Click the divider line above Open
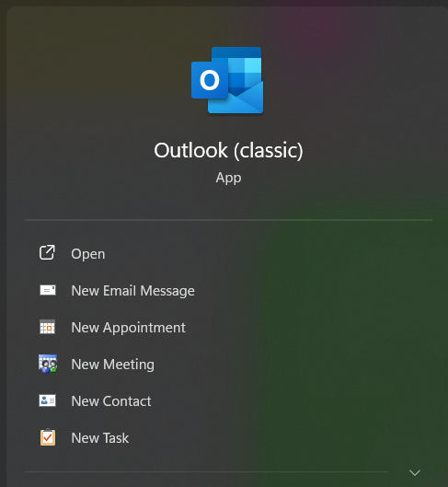This screenshot has height=487, width=448. [228, 220]
